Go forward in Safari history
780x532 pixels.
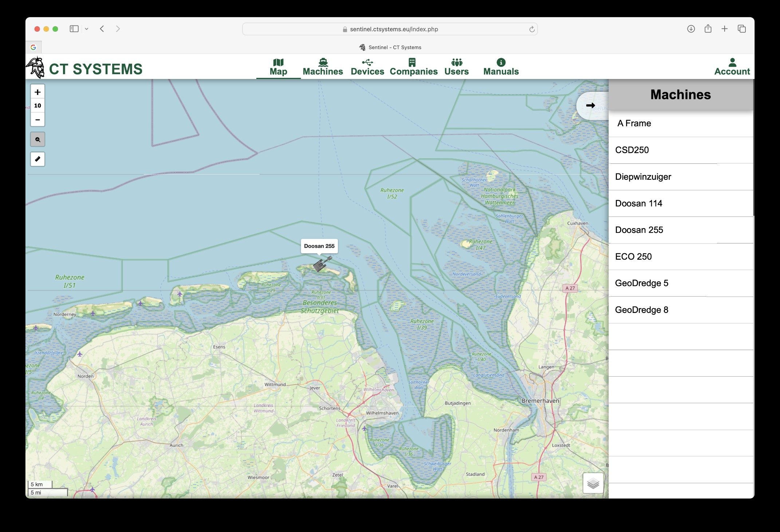[x=118, y=29]
